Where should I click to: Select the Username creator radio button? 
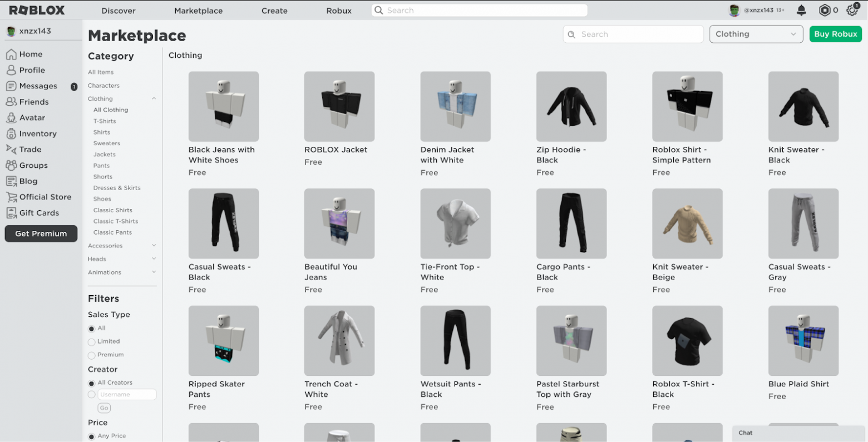point(92,395)
